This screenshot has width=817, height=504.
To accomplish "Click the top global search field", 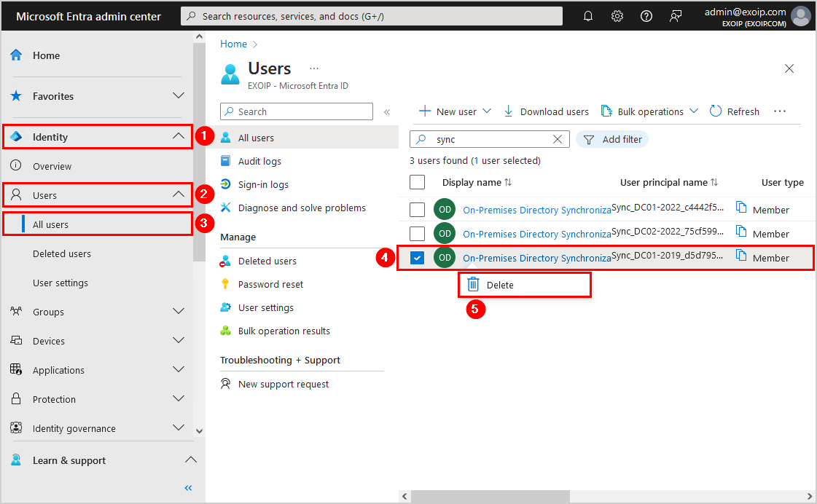I will tap(372, 16).
